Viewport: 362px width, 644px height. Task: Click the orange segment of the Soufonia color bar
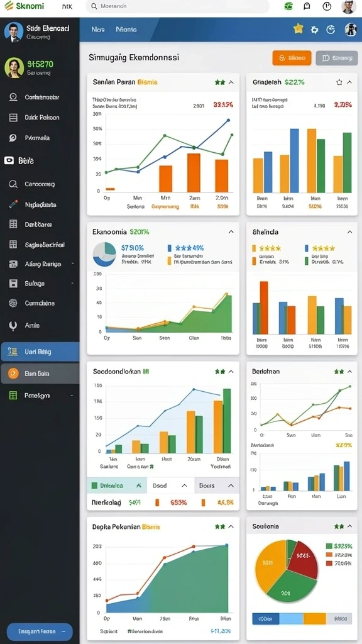coord(315,619)
